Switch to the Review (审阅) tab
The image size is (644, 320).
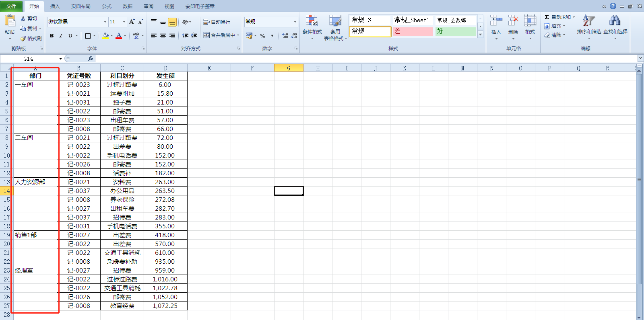pos(149,6)
